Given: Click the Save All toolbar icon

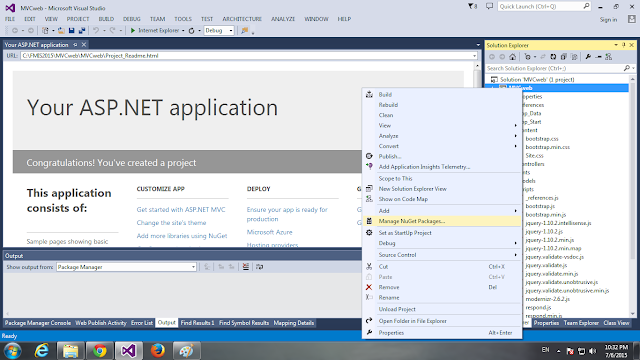Looking at the screenshot, I should pyautogui.click(x=82, y=31).
